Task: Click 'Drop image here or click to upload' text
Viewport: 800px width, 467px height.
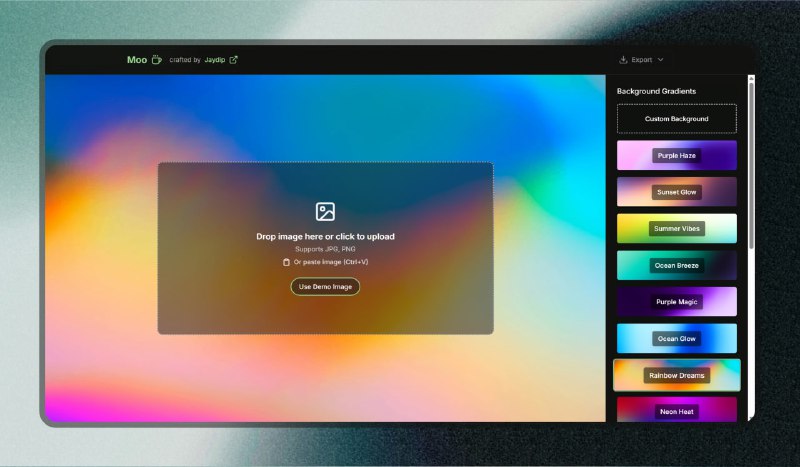Action: (x=325, y=237)
